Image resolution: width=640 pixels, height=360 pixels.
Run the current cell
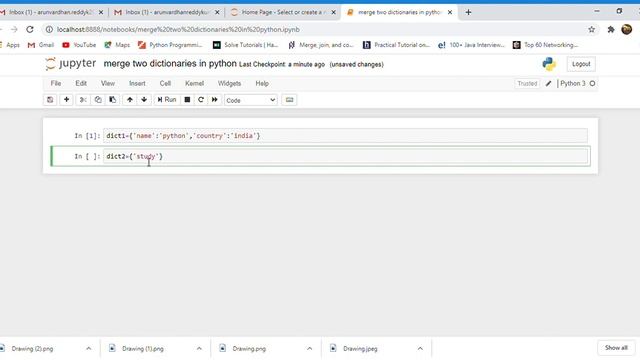click(167, 100)
